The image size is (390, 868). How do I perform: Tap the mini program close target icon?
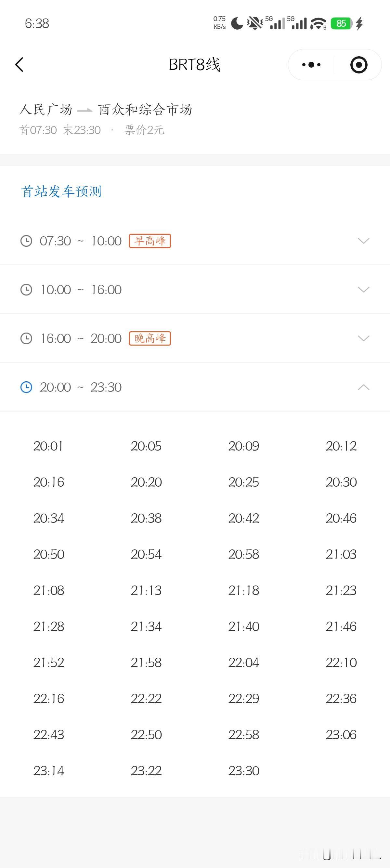359,64
